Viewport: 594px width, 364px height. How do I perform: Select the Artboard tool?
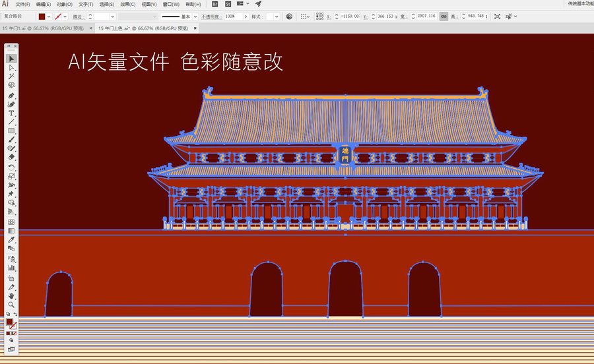point(11,278)
